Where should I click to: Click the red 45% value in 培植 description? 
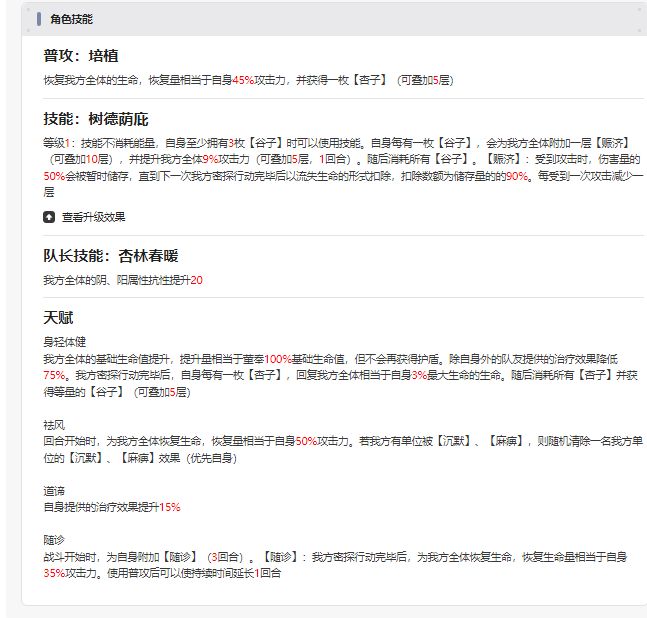[243, 80]
